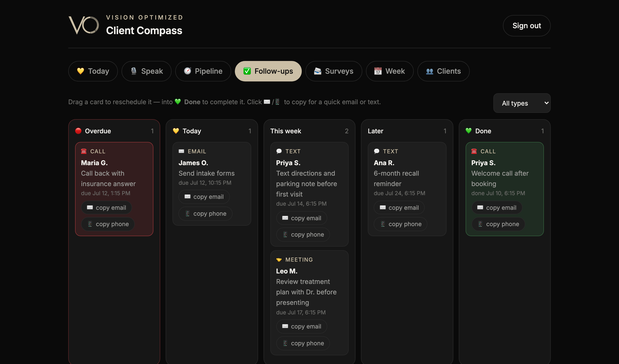The height and width of the screenshot is (364, 619).
Task: Copy phone on Priya S. welcome call card
Action: pyautogui.click(x=498, y=224)
